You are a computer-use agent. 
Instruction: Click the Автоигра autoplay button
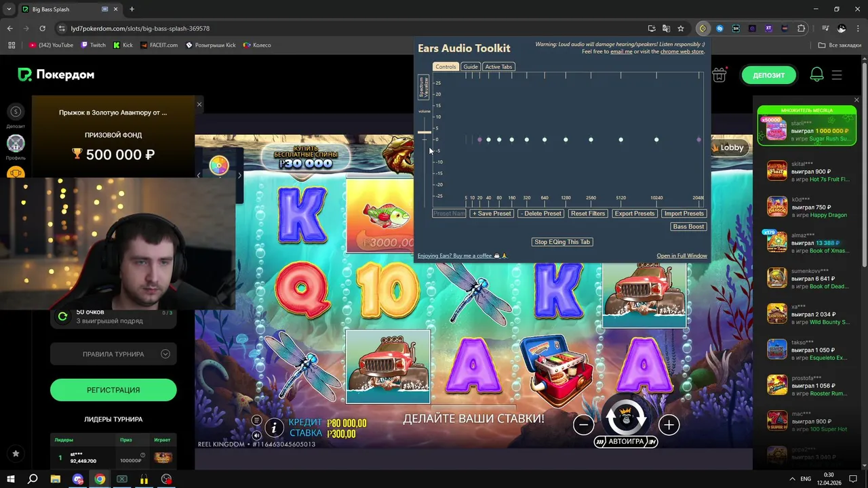point(625,441)
